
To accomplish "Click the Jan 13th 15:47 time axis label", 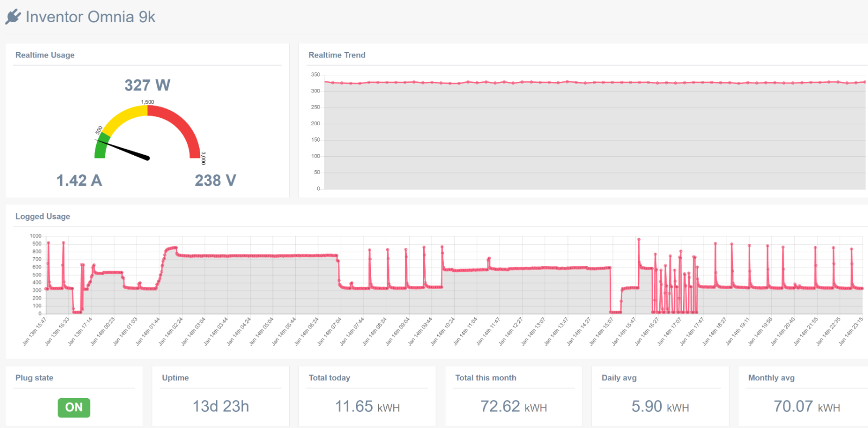I will point(35,331).
